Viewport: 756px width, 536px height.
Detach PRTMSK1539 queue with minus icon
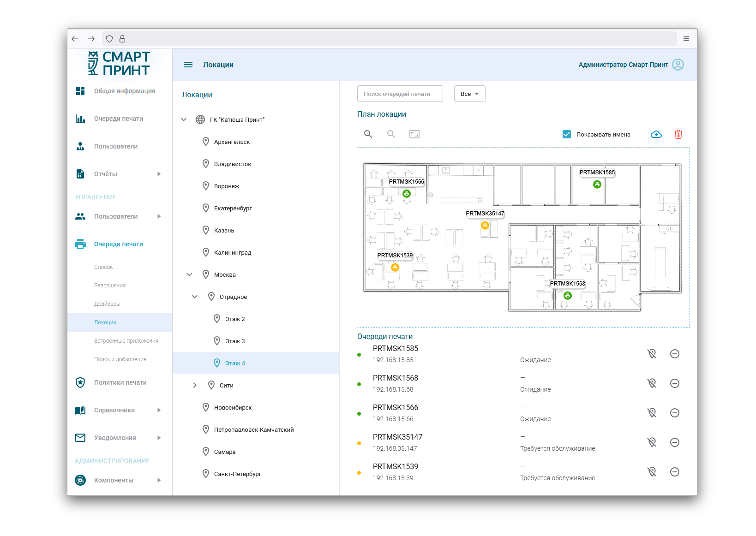[675, 472]
